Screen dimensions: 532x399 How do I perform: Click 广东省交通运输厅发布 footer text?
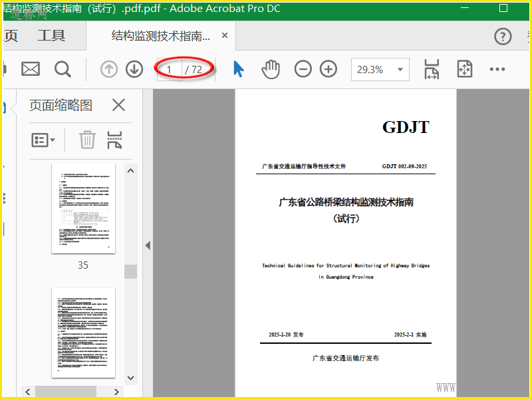pyautogui.click(x=346, y=358)
